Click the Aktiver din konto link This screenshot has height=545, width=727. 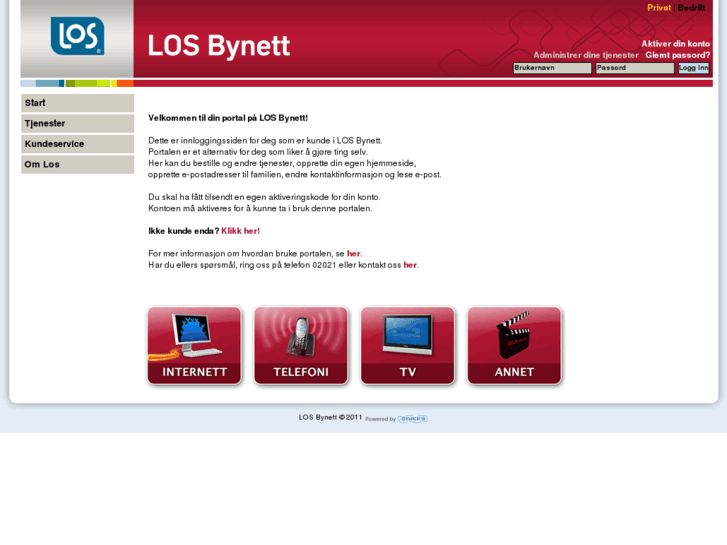(676, 44)
